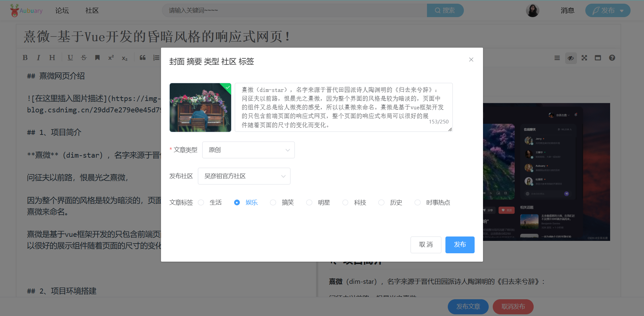The width and height of the screenshot is (644, 316).
Task: Toggle preview visibility with the eye icon
Action: point(571,57)
